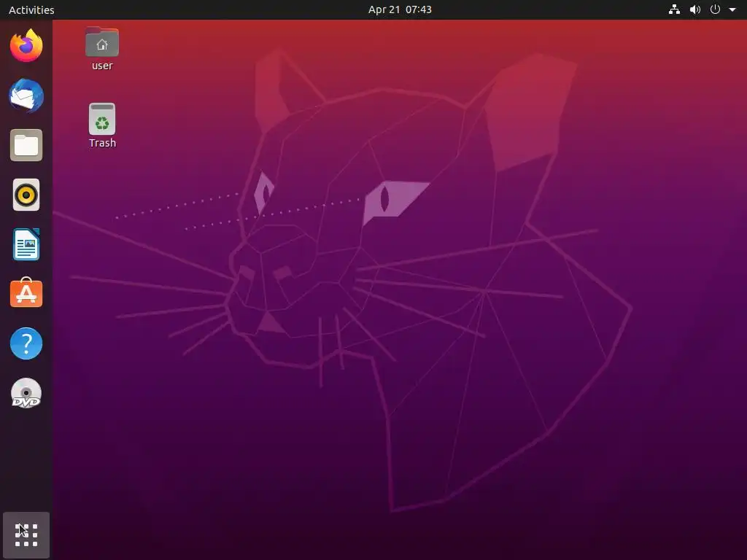Click the network status icon

[674, 9]
